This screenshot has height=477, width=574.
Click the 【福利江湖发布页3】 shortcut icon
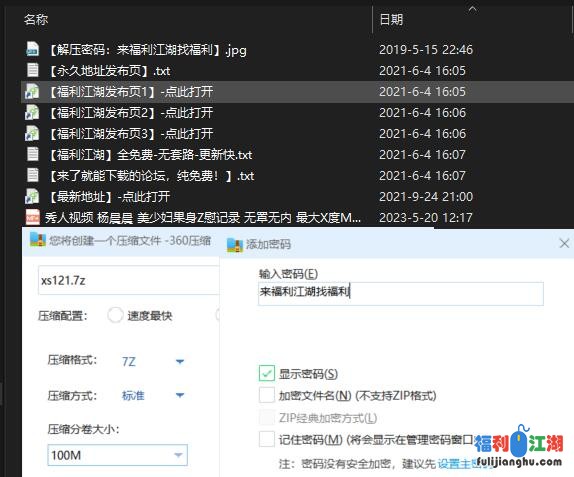32,134
